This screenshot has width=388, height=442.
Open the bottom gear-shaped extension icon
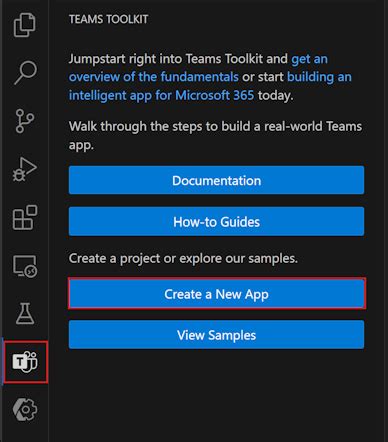[x=25, y=409]
